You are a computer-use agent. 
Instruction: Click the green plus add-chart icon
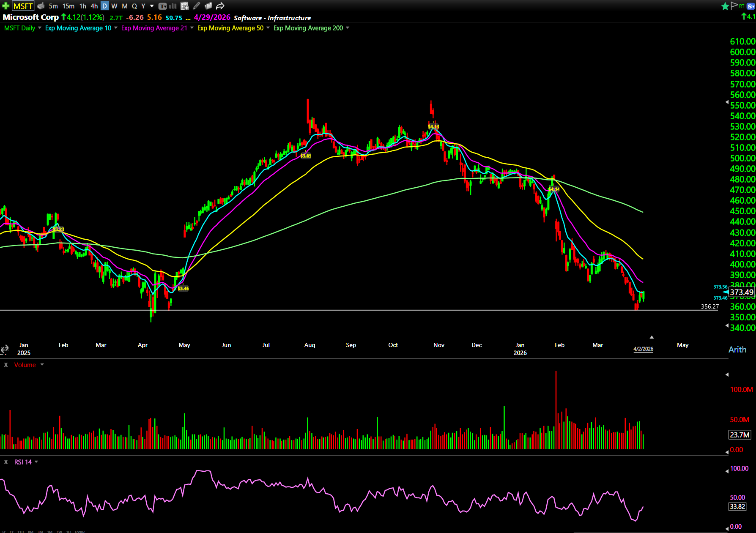point(5,6)
